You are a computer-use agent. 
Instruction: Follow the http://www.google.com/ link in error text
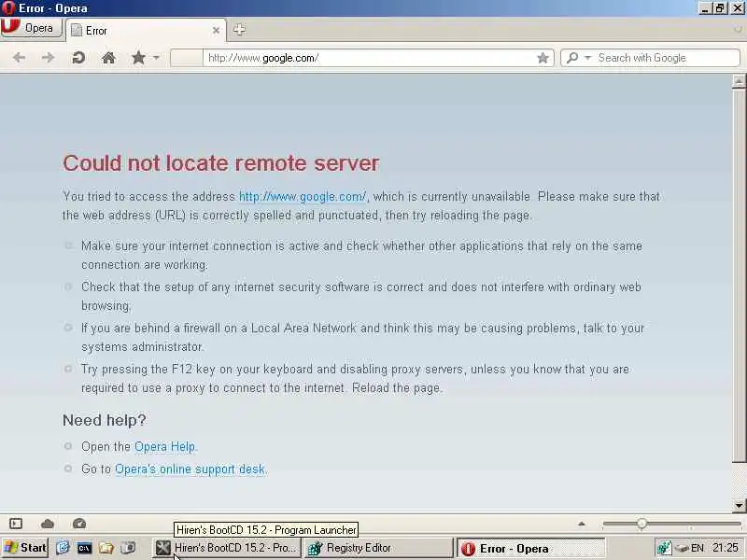pos(303,196)
